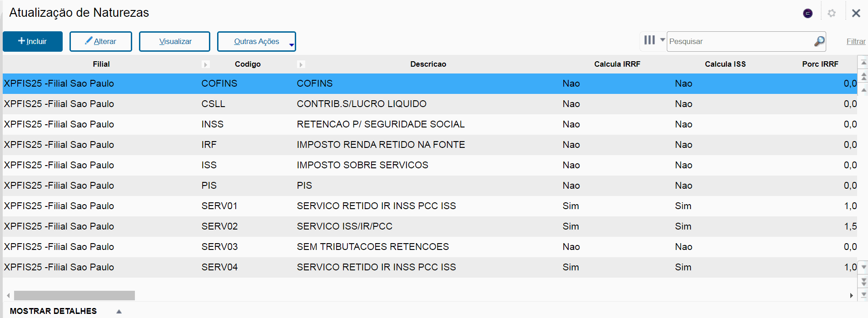Screen dimensions: 868x318
Task: Open the settings gear icon
Action: [x=832, y=13]
